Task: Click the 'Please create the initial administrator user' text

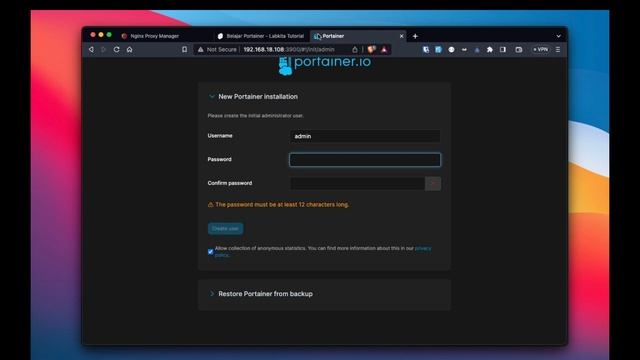Action: coord(256,116)
